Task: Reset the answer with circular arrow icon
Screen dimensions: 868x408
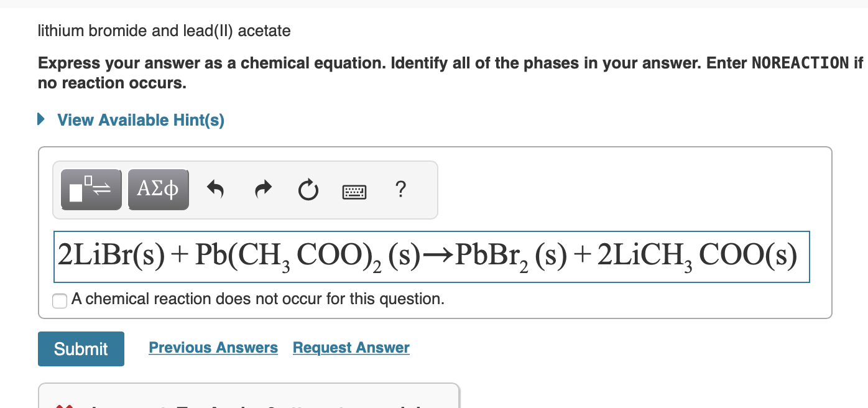Action: click(x=308, y=190)
